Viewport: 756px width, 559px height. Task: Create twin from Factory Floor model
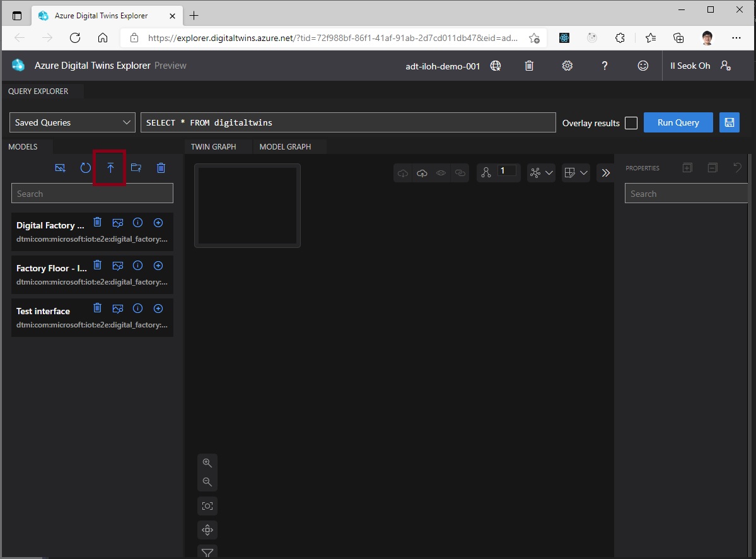coord(158,265)
